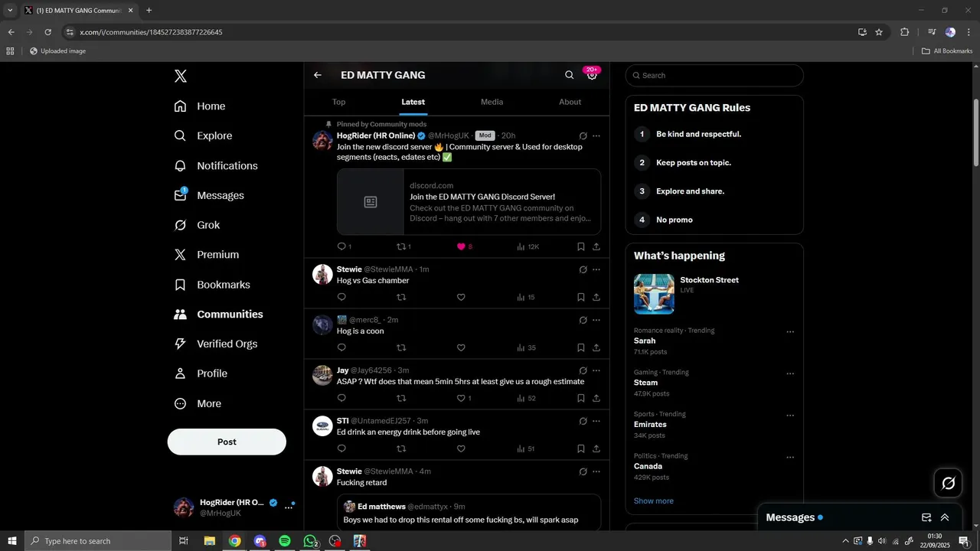The height and width of the screenshot is (551, 980).
Task: Open Spotify from the taskbar
Action: click(285, 541)
